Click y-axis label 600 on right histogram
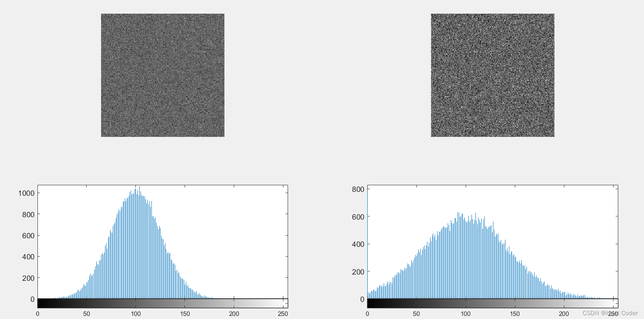644x319 pixels. tap(358, 217)
